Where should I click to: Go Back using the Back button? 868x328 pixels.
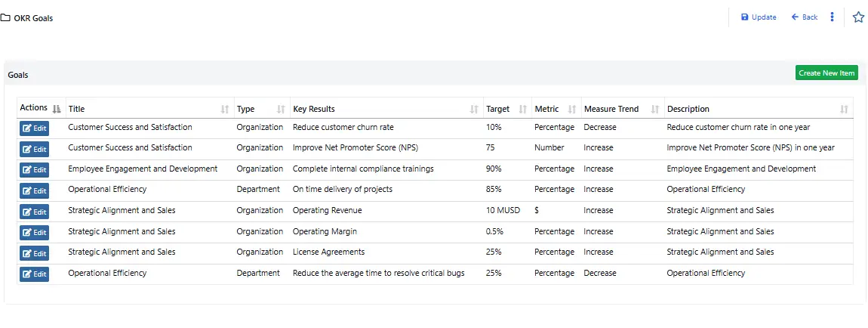[805, 17]
